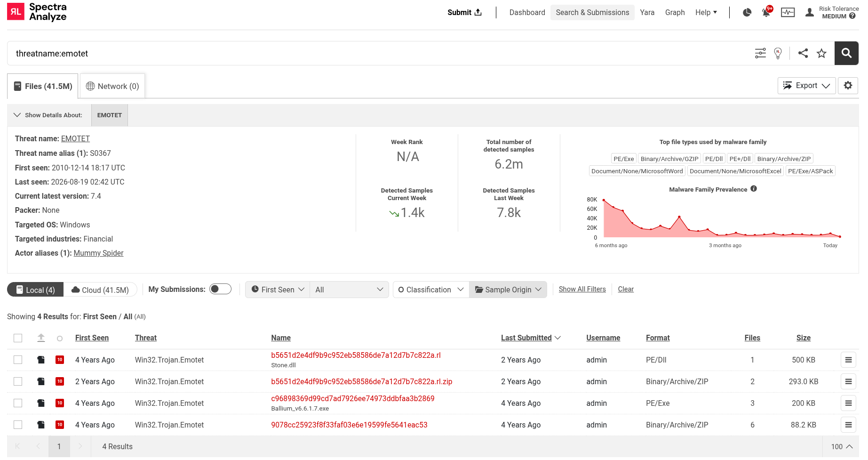This screenshot has width=868, height=460.
Task: Expand the Help menu
Action: click(706, 12)
